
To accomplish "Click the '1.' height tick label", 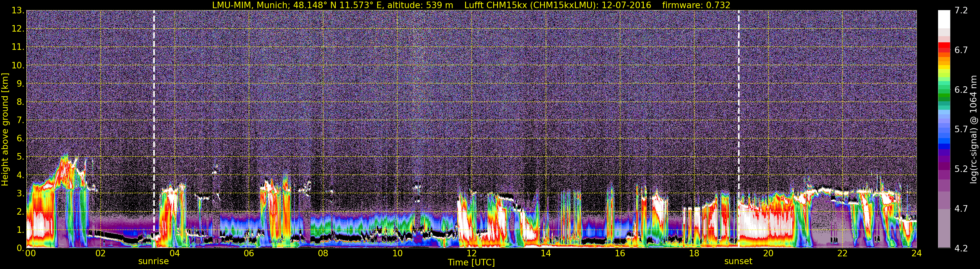I will click(20, 230).
